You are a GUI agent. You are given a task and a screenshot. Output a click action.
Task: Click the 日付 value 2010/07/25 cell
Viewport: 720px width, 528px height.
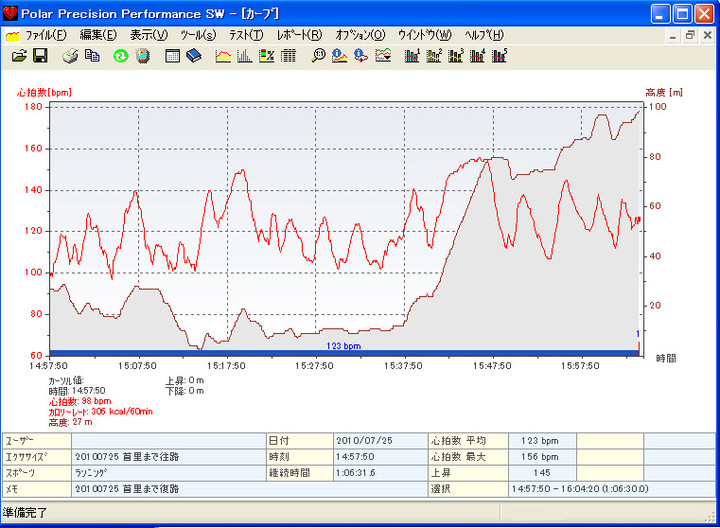pos(367,439)
